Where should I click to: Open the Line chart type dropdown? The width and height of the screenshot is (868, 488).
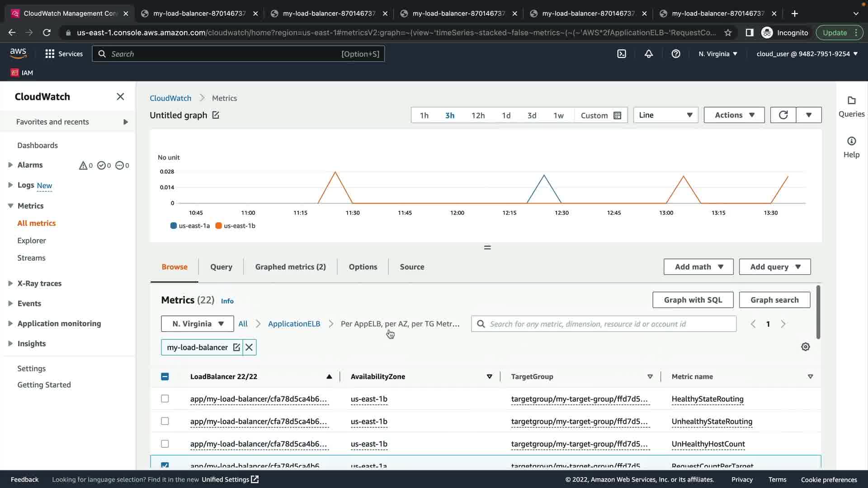[x=665, y=115]
